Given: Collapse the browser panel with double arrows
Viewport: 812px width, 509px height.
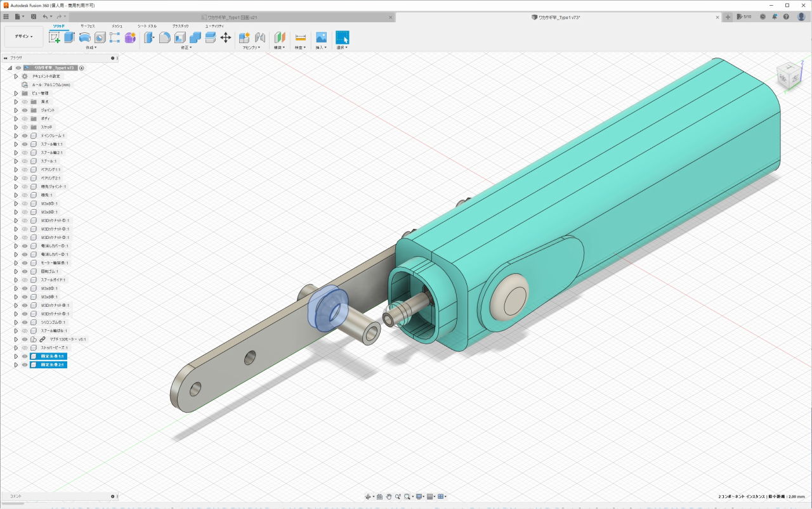Looking at the screenshot, I should [5, 58].
